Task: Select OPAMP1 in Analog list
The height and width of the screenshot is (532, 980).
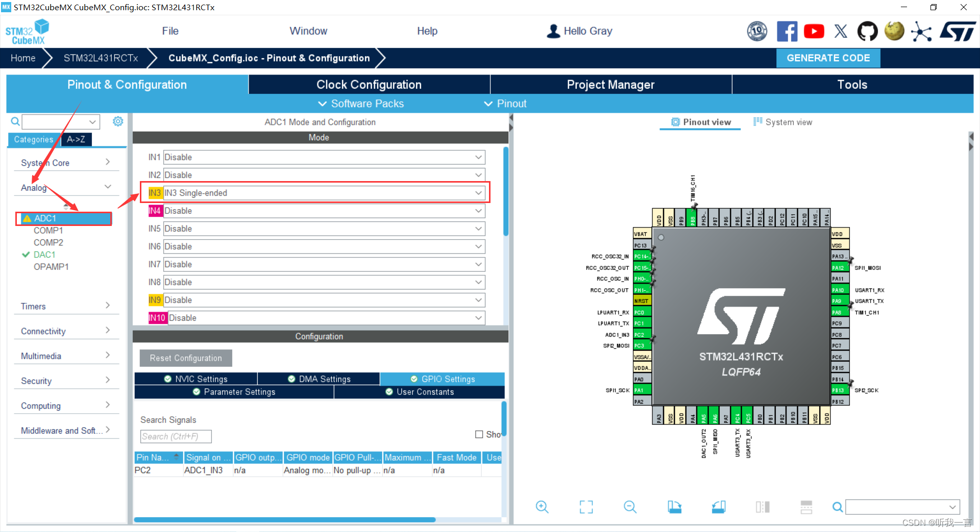Action: coord(51,267)
